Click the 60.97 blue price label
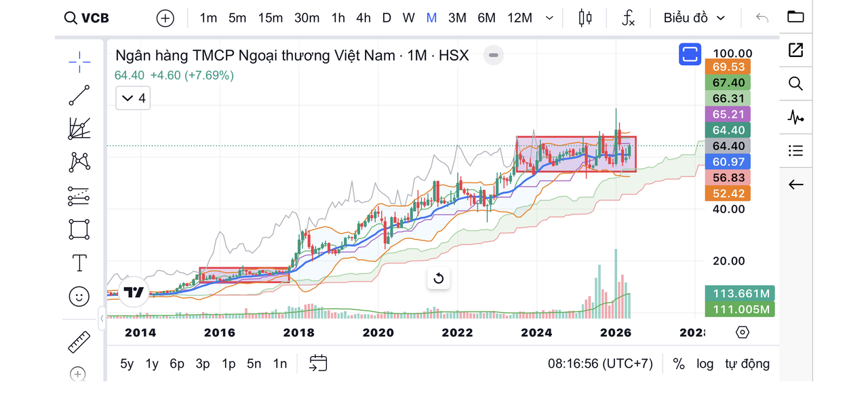This screenshot has width=868, height=401. (729, 161)
